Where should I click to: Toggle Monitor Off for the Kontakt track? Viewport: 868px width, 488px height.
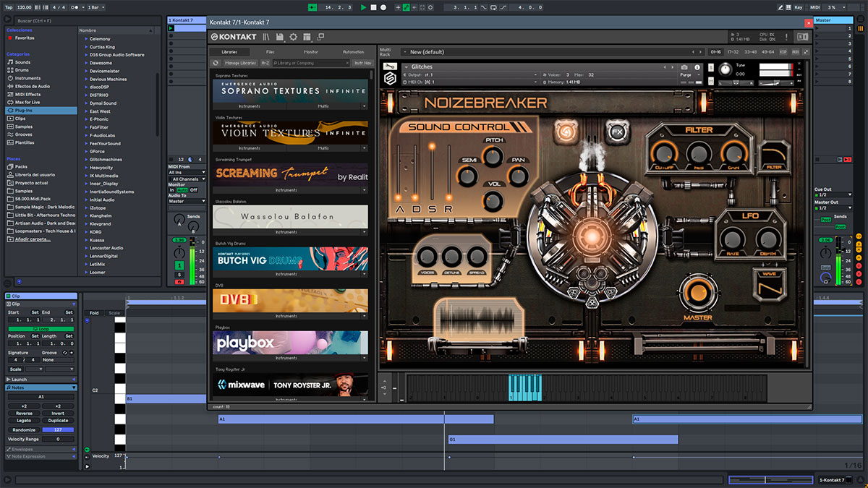click(193, 189)
